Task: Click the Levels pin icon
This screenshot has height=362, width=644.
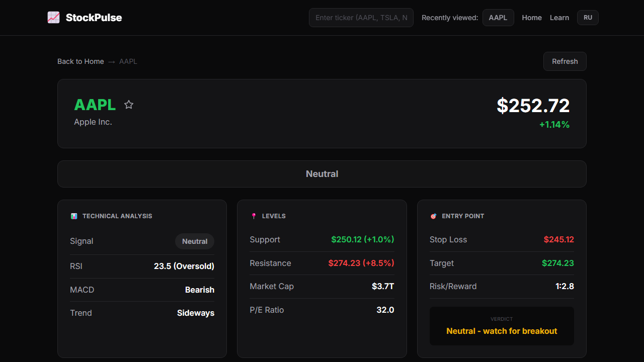Action: pos(254,216)
